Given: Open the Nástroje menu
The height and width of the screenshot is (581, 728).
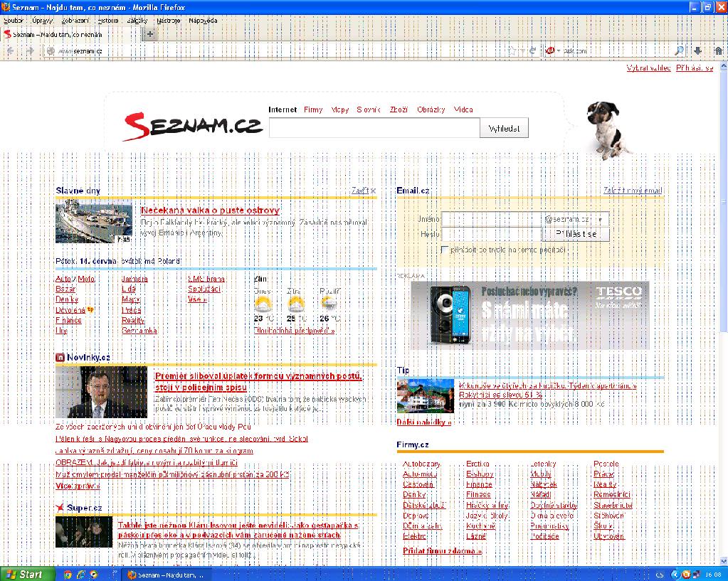Looking at the screenshot, I should coord(169,21).
